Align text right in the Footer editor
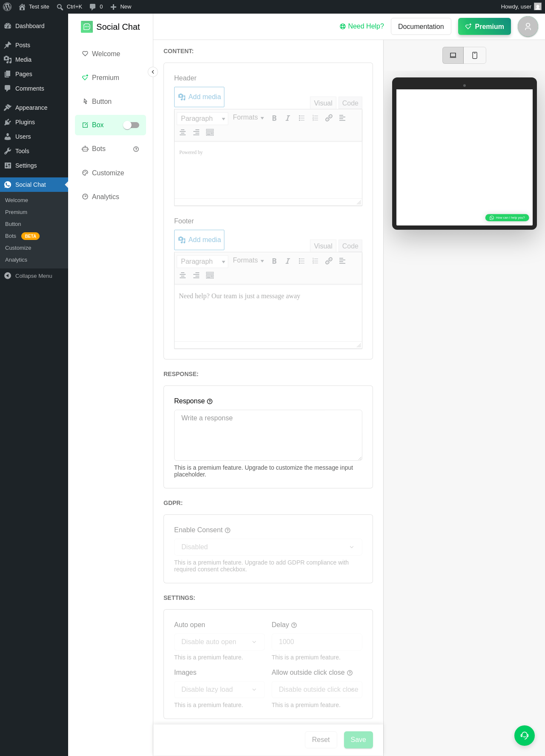The image size is (545, 756). point(196,276)
